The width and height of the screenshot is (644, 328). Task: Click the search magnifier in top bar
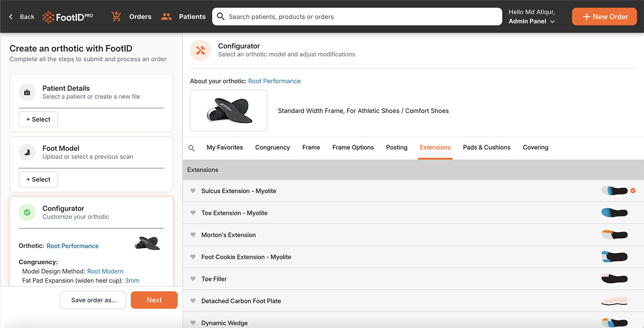(x=221, y=16)
